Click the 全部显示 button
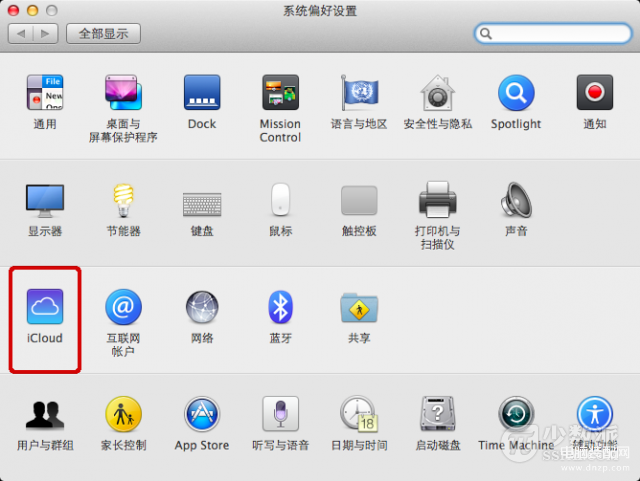Viewport: 640px width, 481px height. (x=103, y=33)
